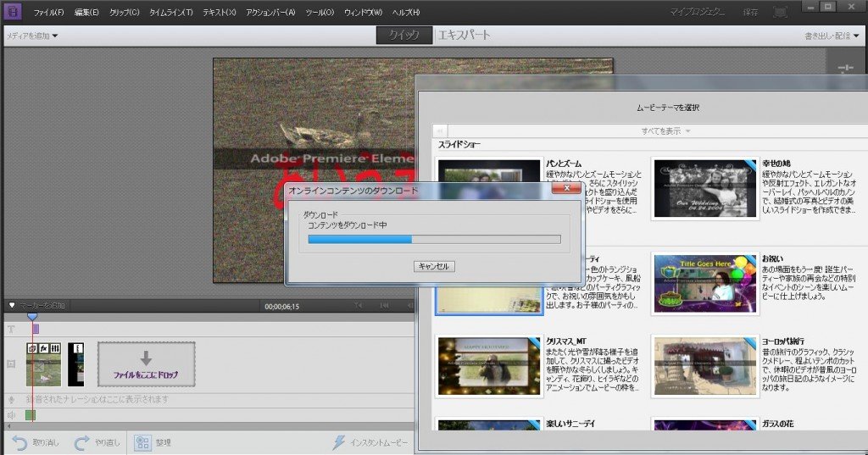Open the ファイル(F) menu
This screenshot has width=868, height=455.
(x=48, y=12)
